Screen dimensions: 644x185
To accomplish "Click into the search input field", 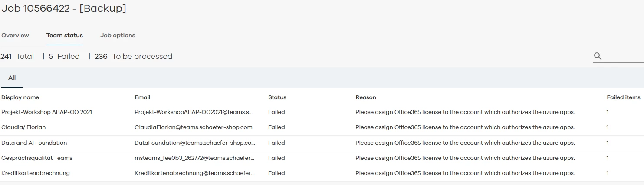I will coord(623,56).
